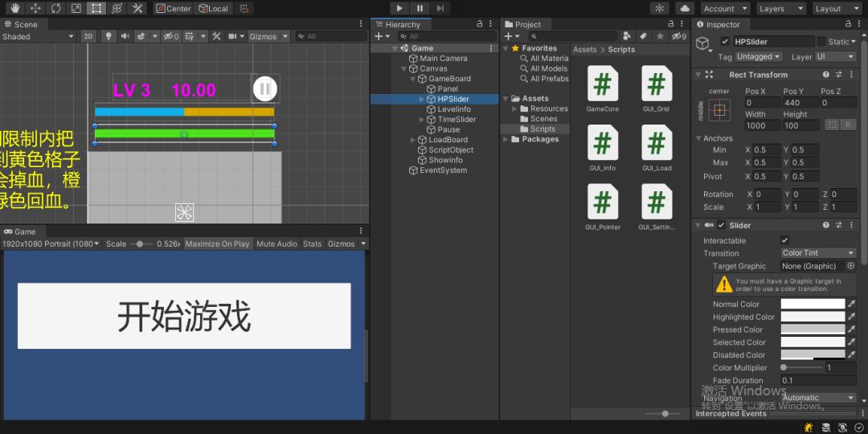The height and width of the screenshot is (434, 868).
Task: Open the GameCore script asset
Action: (x=602, y=84)
